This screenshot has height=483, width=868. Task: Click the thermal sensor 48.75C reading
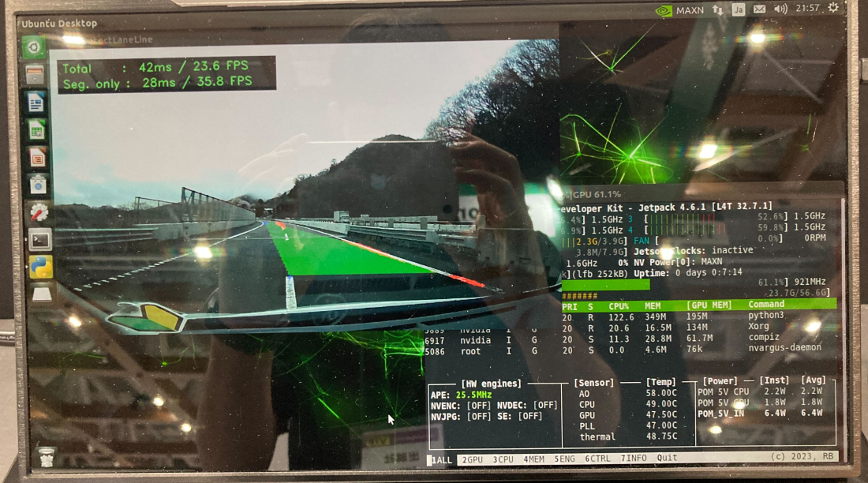click(x=628, y=436)
